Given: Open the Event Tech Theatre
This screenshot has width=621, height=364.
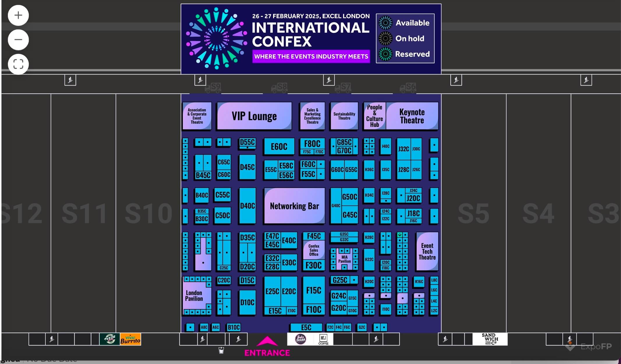Looking at the screenshot, I should click(427, 251).
